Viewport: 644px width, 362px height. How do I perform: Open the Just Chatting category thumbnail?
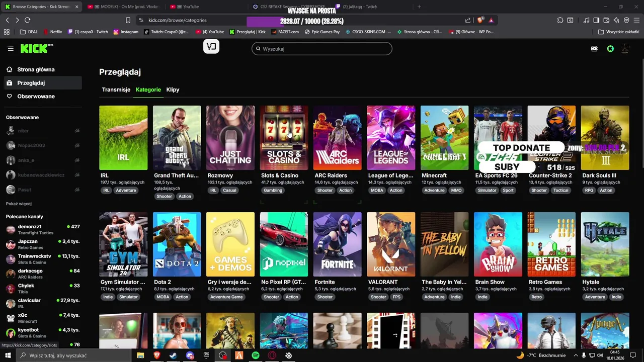[x=230, y=138]
